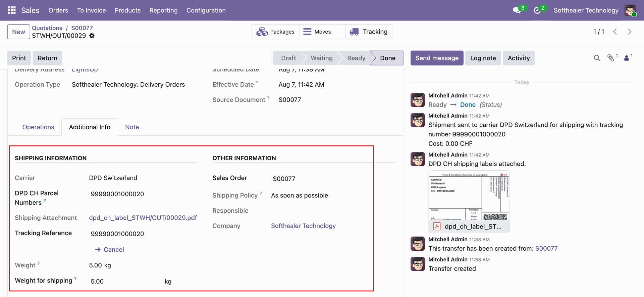
Task: Click the gear icon beside STWH/OUT/00029
Action: [x=92, y=36]
